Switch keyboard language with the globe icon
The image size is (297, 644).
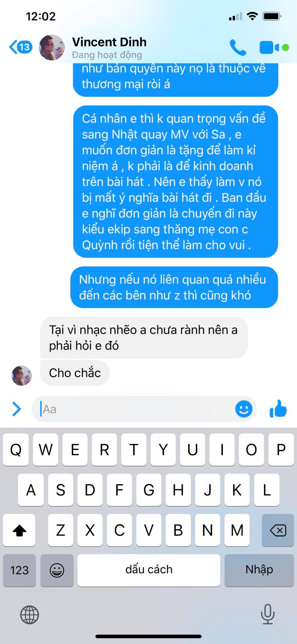30,615
